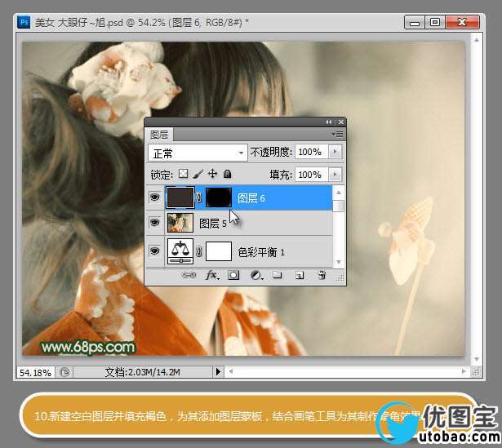Hide 图层 6 with its eye icon
This screenshot has width=502, height=448.
155,197
